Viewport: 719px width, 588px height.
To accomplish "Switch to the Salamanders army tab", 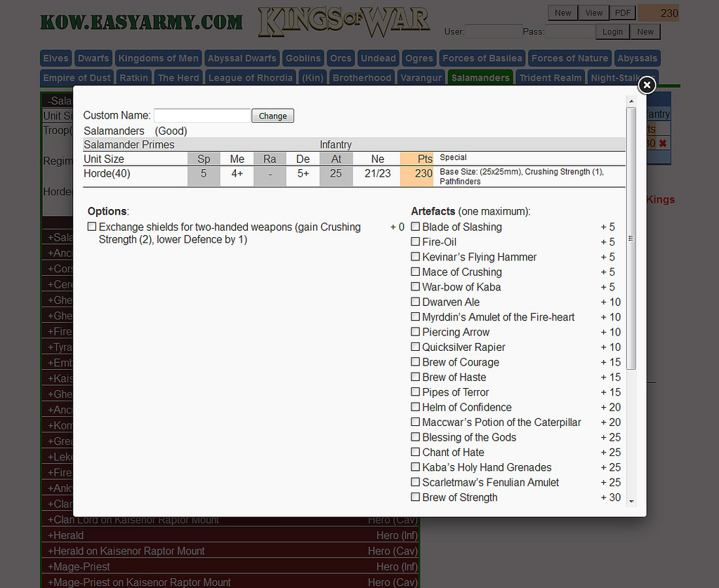I will 480,77.
